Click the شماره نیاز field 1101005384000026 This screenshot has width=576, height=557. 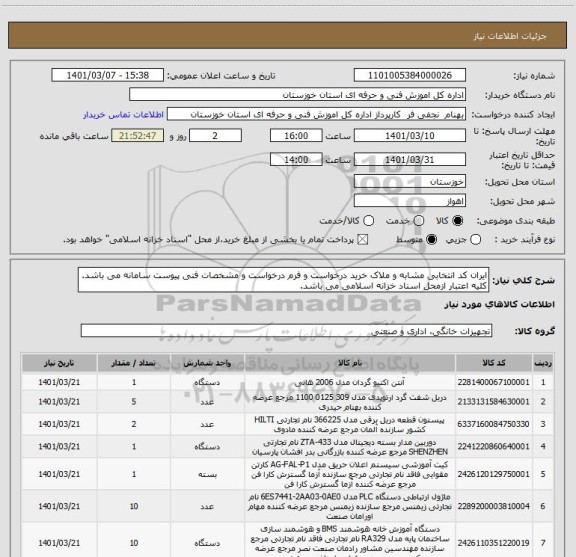(410, 75)
